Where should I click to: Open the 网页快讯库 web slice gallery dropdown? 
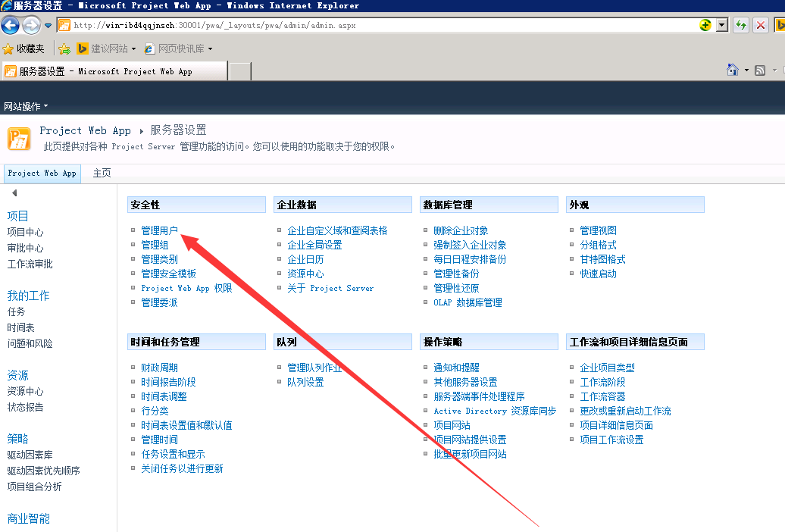pyautogui.click(x=178, y=49)
